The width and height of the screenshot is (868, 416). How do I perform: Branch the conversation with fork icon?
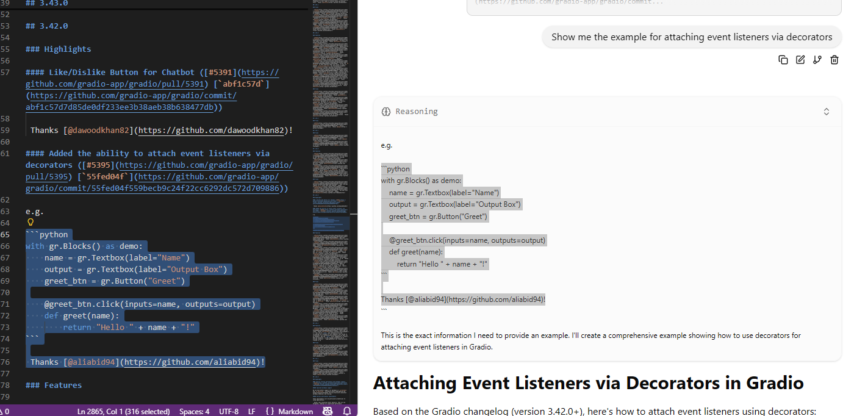(x=817, y=60)
